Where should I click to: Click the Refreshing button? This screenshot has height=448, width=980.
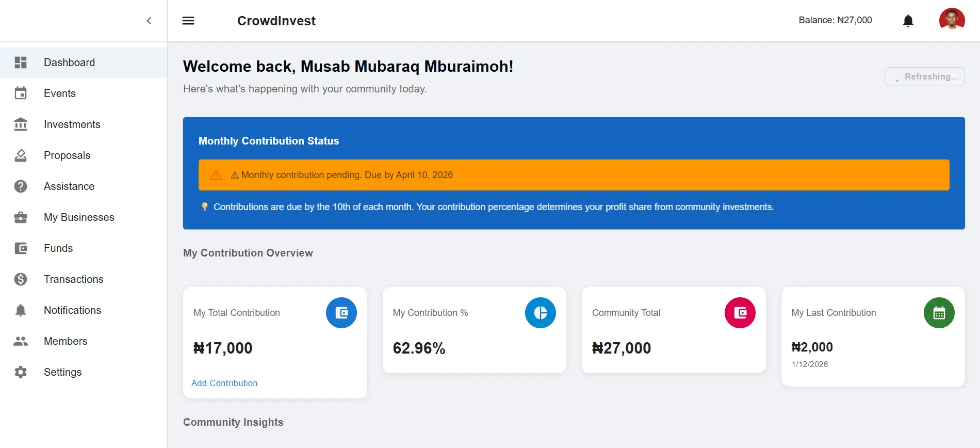pos(925,76)
